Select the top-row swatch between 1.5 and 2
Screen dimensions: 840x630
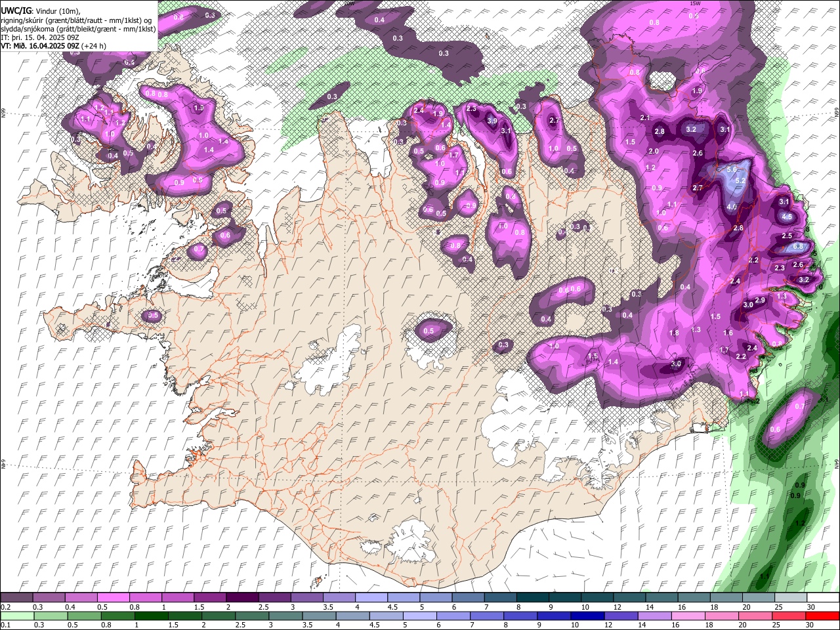[x=210, y=598]
